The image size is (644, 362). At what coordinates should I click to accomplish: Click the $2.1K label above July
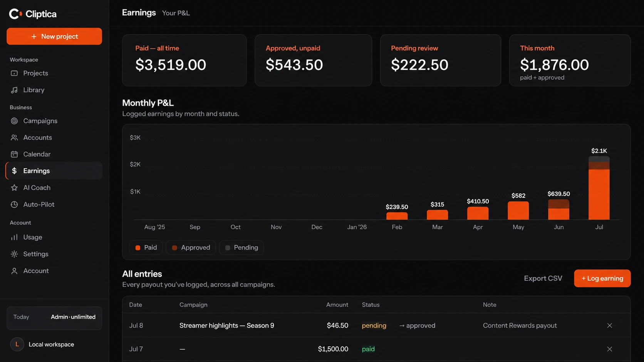pyautogui.click(x=599, y=151)
